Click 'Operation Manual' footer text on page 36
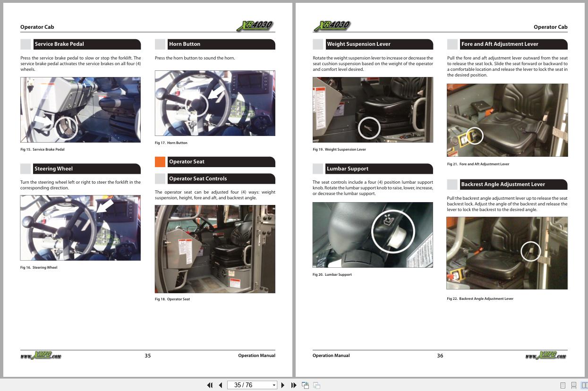This screenshot has height=391, width=588. point(331,356)
